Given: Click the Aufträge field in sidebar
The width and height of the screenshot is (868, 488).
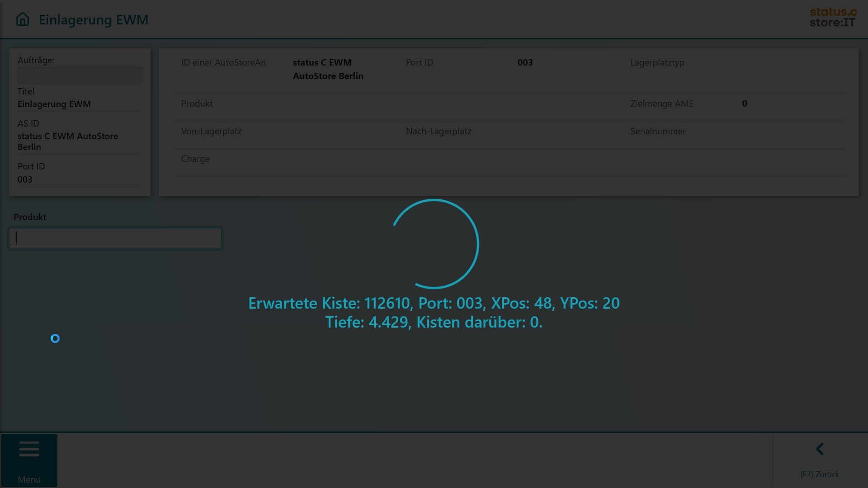Looking at the screenshot, I should [x=80, y=75].
